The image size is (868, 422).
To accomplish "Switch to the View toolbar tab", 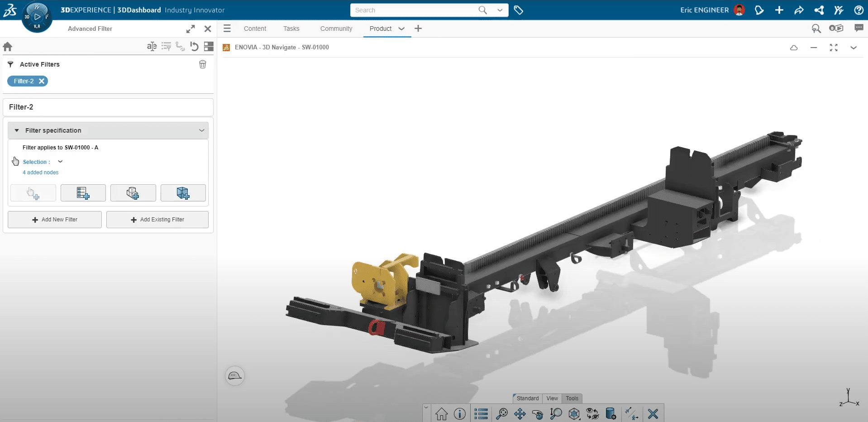I will pyautogui.click(x=552, y=398).
